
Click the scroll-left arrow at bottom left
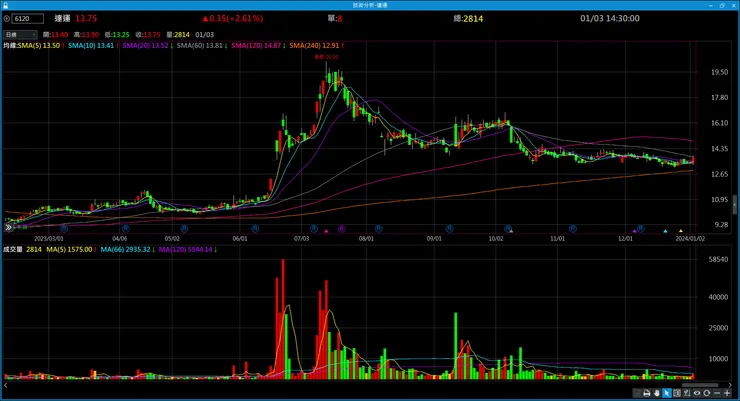click(5, 385)
